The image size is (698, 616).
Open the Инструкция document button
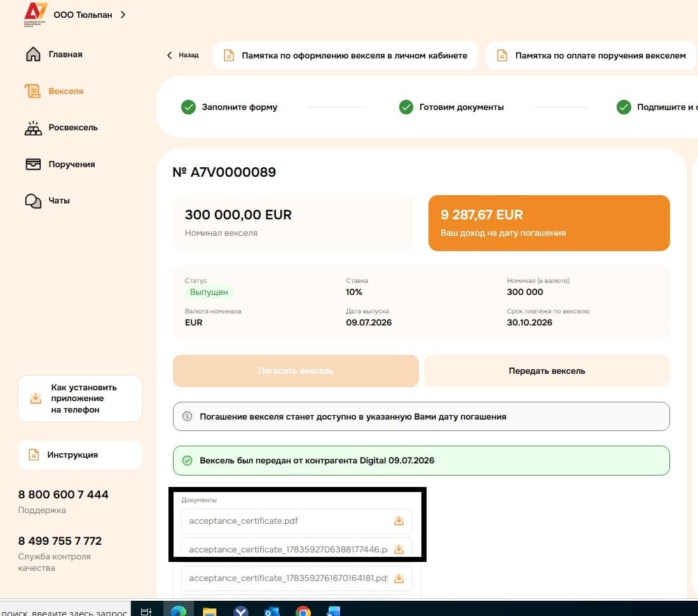(80, 455)
